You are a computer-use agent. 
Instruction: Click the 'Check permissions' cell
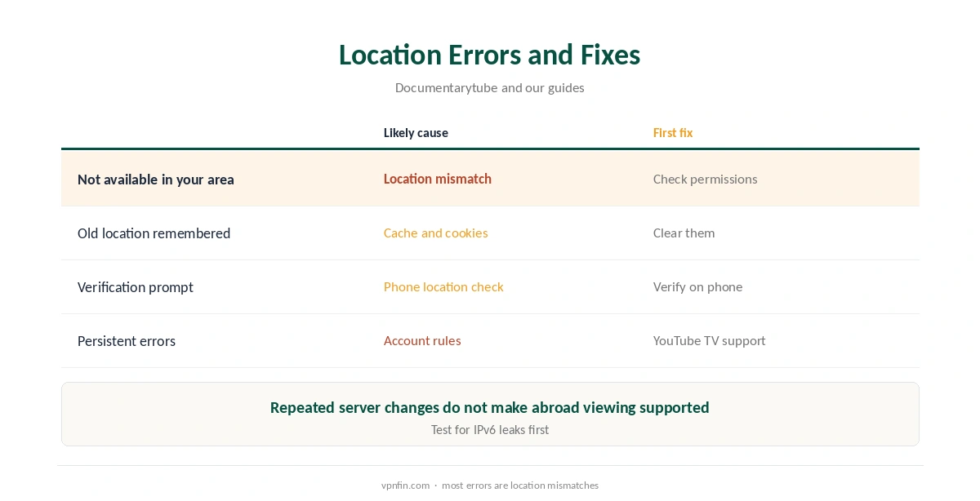pyautogui.click(x=706, y=180)
